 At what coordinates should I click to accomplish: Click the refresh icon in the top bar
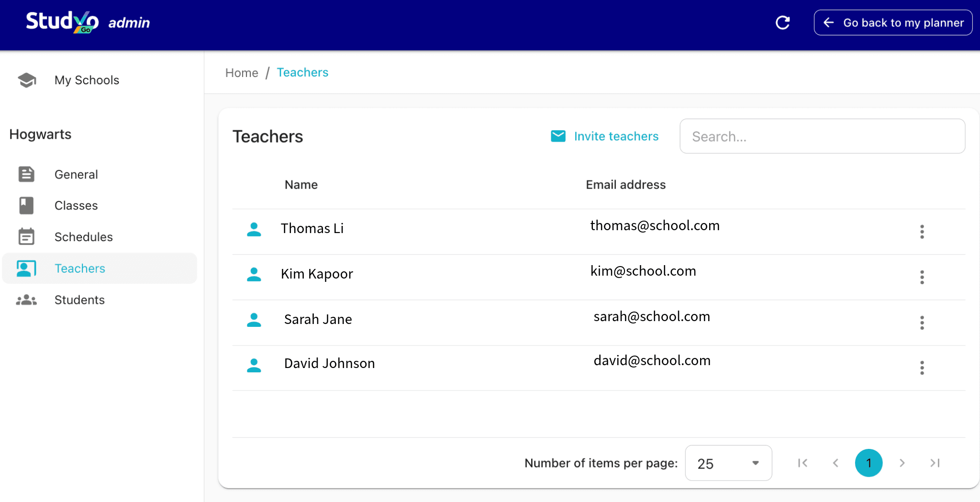[783, 22]
